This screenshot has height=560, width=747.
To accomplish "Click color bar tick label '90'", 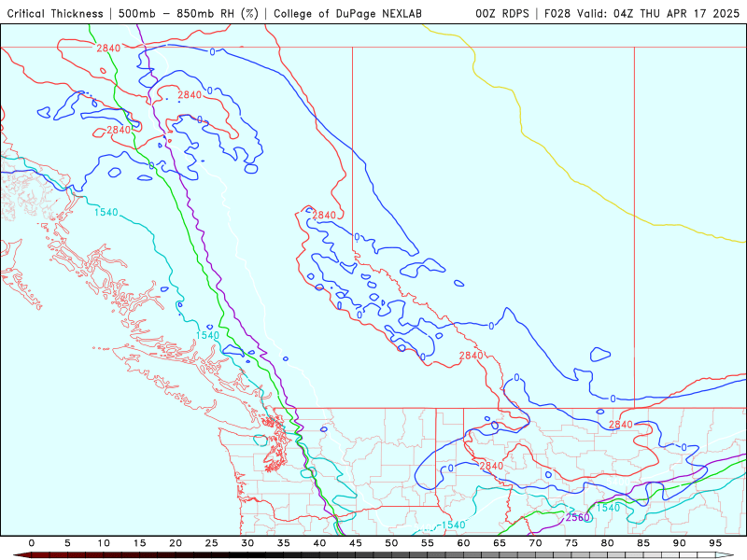I will [680, 543].
